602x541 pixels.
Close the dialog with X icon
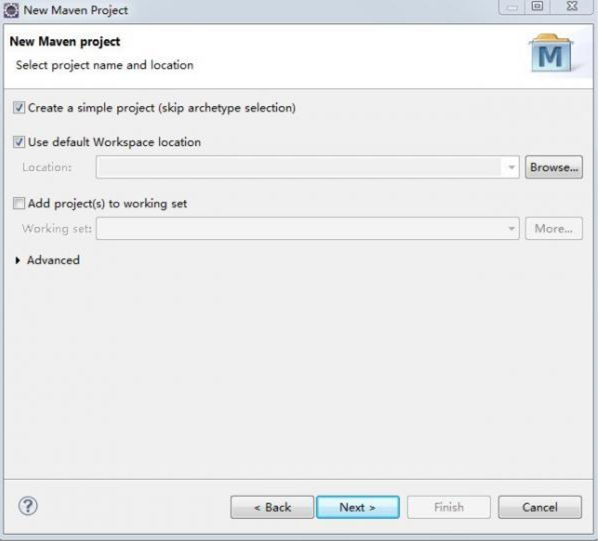click(572, 7)
